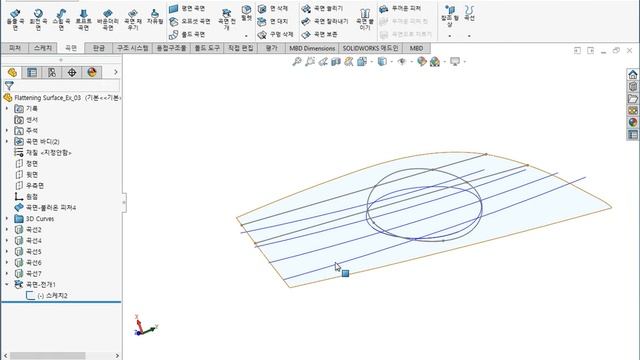Image resolution: width=640 pixels, height=360 pixels.
Task: Open the 스케치 (Sketch) ribbon tab
Action: click(x=43, y=48)
